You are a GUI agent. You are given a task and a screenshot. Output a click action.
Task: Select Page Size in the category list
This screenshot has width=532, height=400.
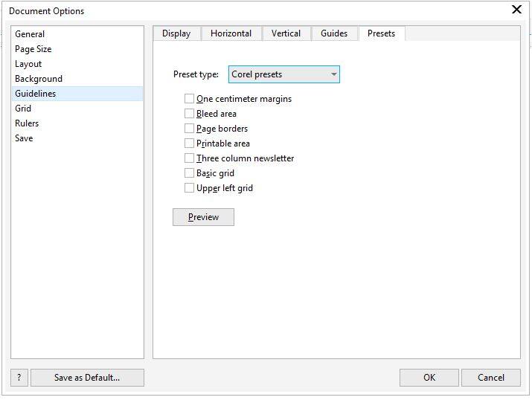point(33,49)
